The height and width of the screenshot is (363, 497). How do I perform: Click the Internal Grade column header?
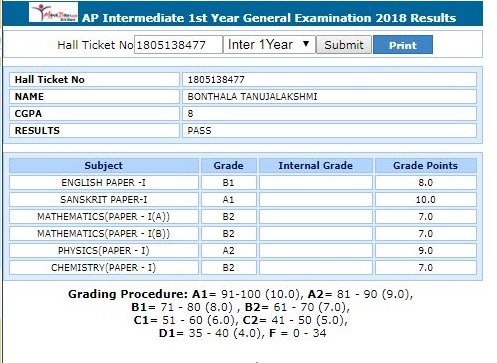pyautogui.click(x=316, y=166)
